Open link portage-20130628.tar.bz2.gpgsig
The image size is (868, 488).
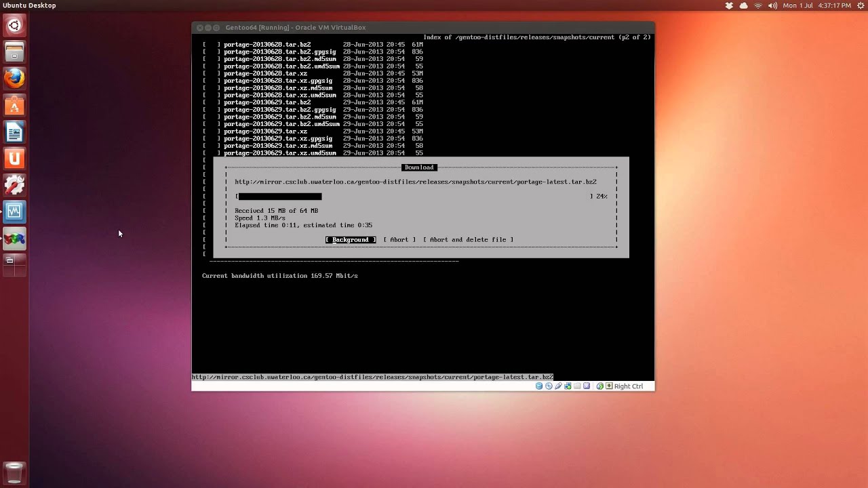[279, 52]
